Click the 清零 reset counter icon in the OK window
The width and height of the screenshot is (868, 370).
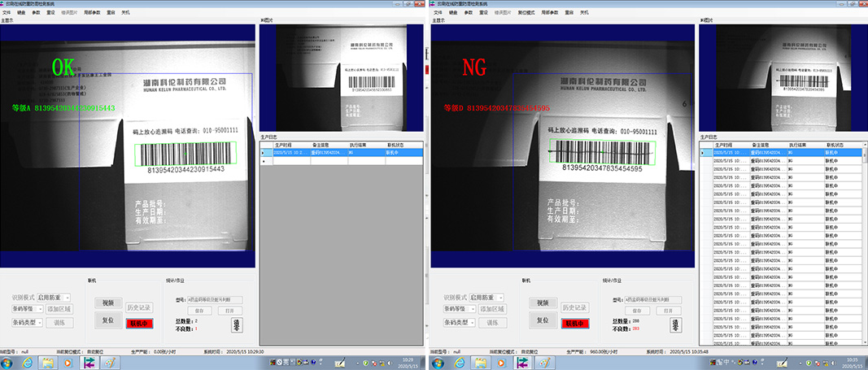238,324
